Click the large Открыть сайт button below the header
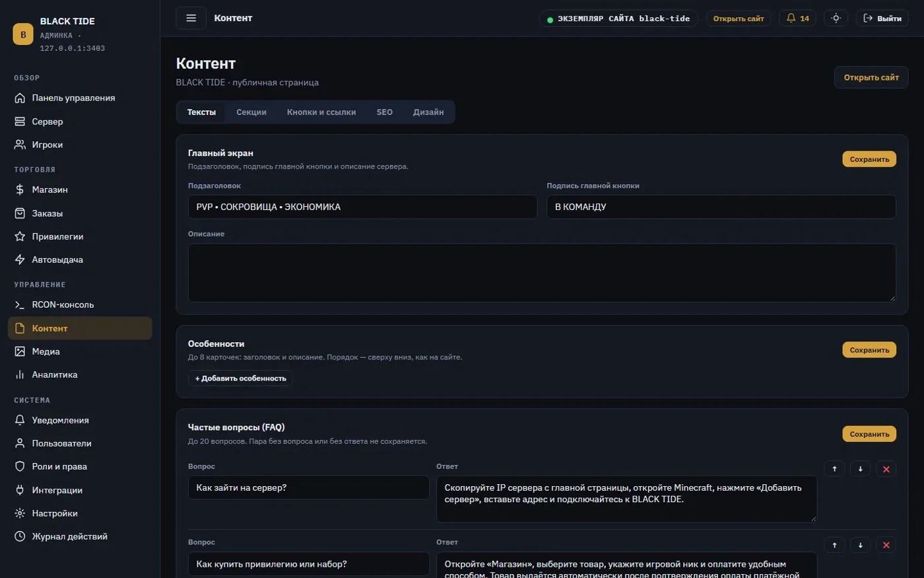This screenshot has height=578, width=924. (x=871, y=77)
